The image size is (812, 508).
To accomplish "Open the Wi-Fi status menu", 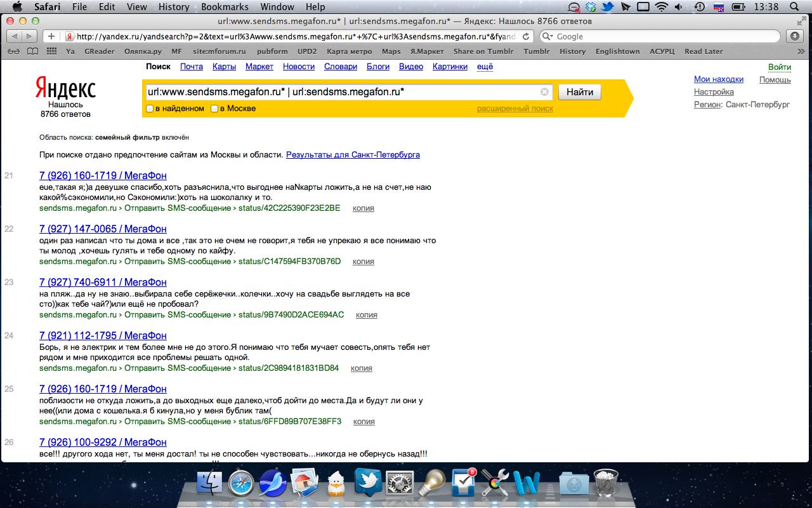I will [662, 7].
